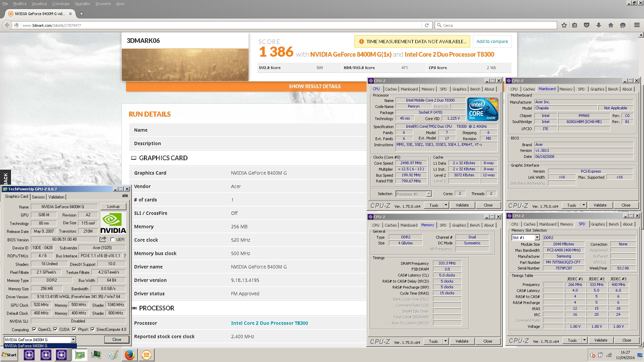644x362 pixels.
Task: Bookmark this page with the star icon
Action: tap(564, 25)
